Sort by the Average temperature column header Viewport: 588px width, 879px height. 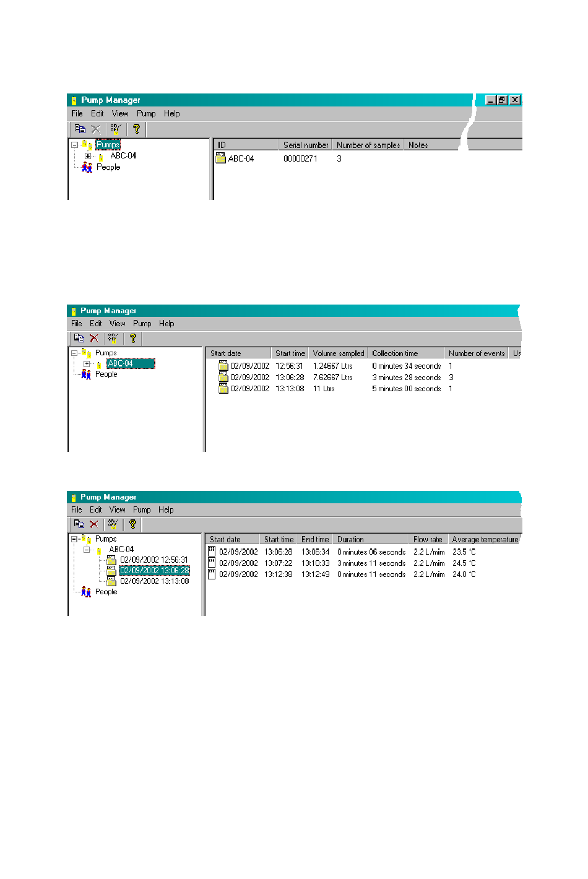485,540
